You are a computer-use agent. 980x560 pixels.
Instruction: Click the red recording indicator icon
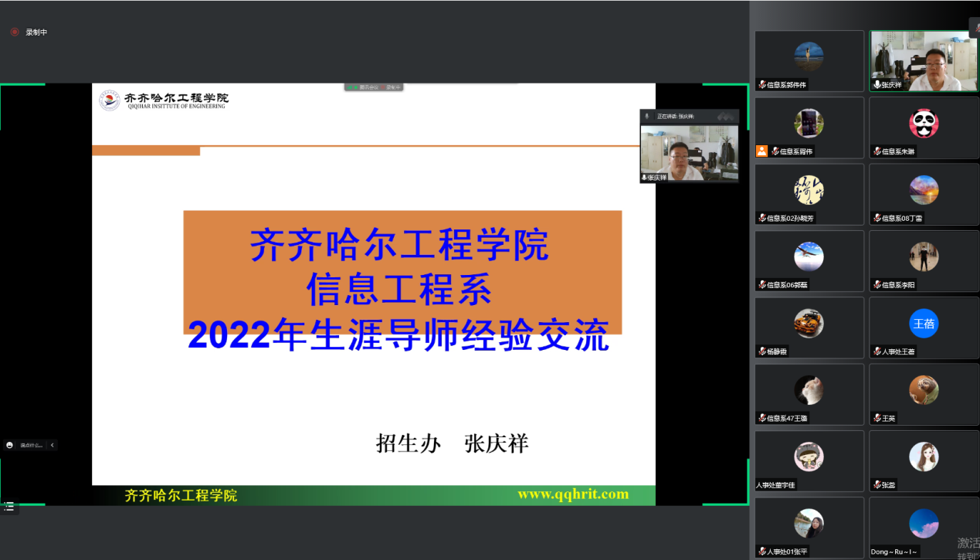(x=14, y=32)
